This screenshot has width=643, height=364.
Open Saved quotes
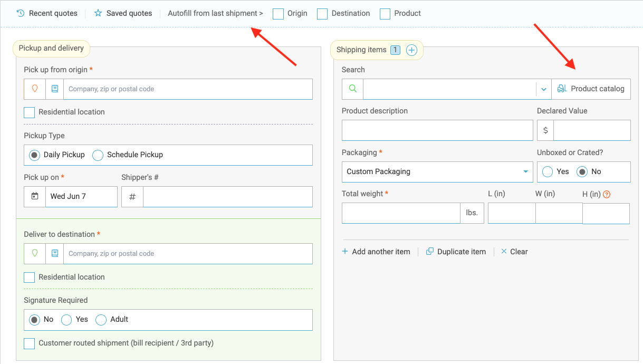123,13
